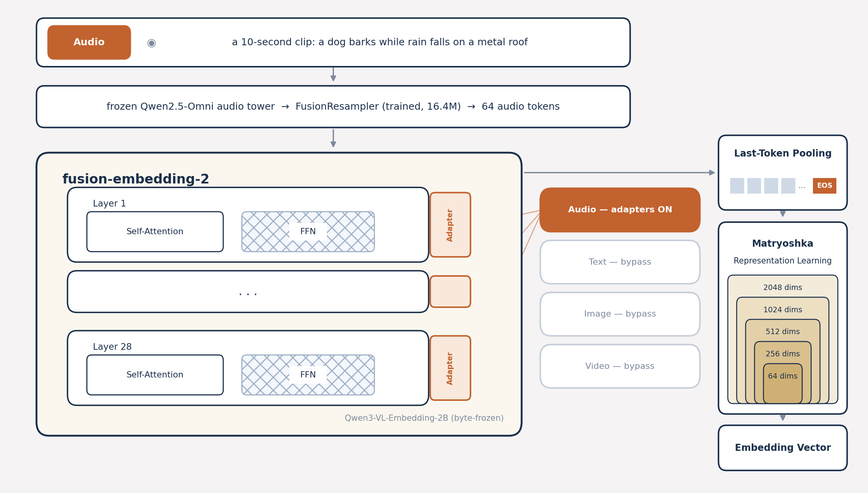This screenshot has height=493, width=868.
Task: Select the hatched FFN block in Layer 1
Action: 308,231
